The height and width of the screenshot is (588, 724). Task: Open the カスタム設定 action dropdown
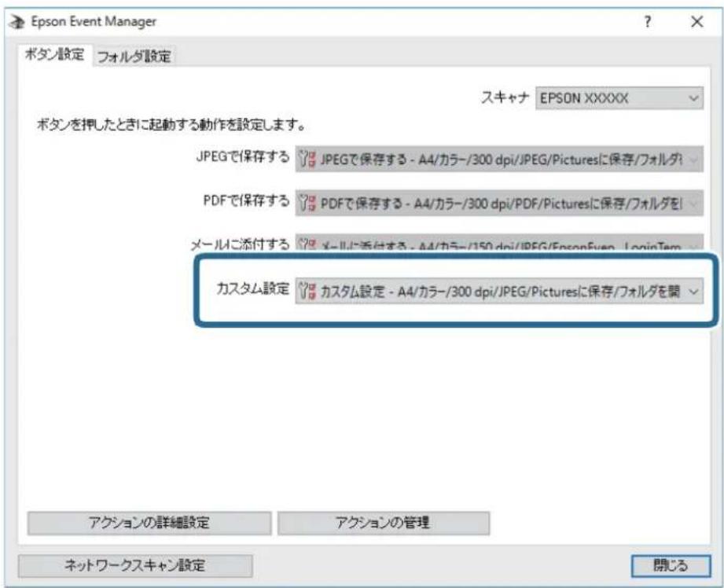click(499, 292)
